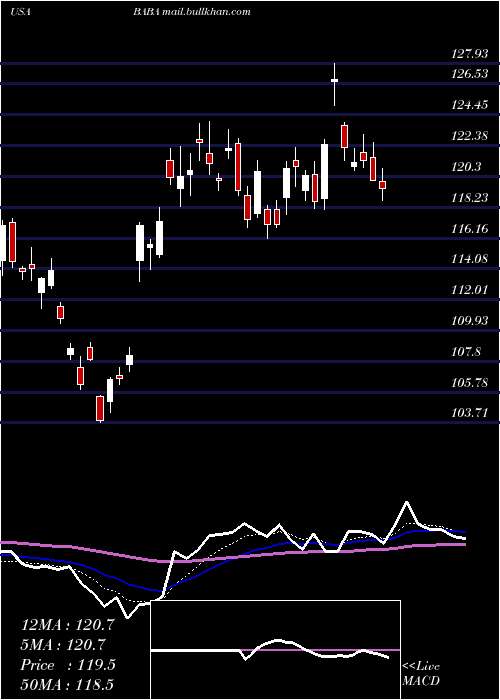This screenshot has width=500, height=700.
Task: Click the 50MA : 118.5 readout
Action: [x=68, y=684]
